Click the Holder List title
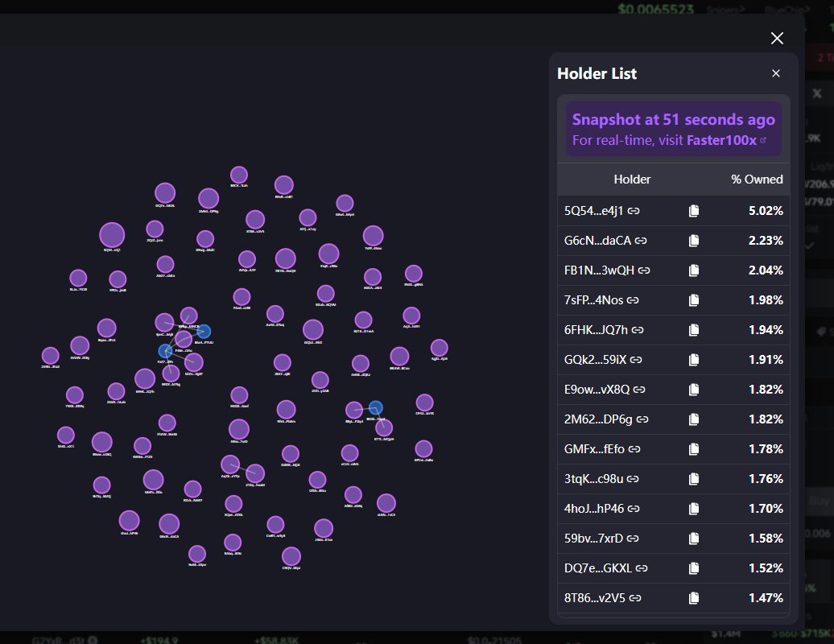Viewport: 834px width, 644px height. pyautogui.click(x=597, y=73)
